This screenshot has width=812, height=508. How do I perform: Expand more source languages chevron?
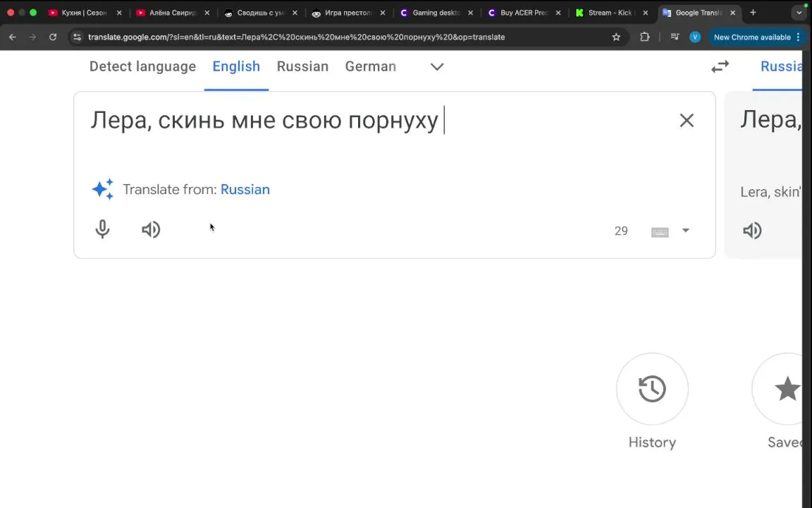[x=437, y=67]
